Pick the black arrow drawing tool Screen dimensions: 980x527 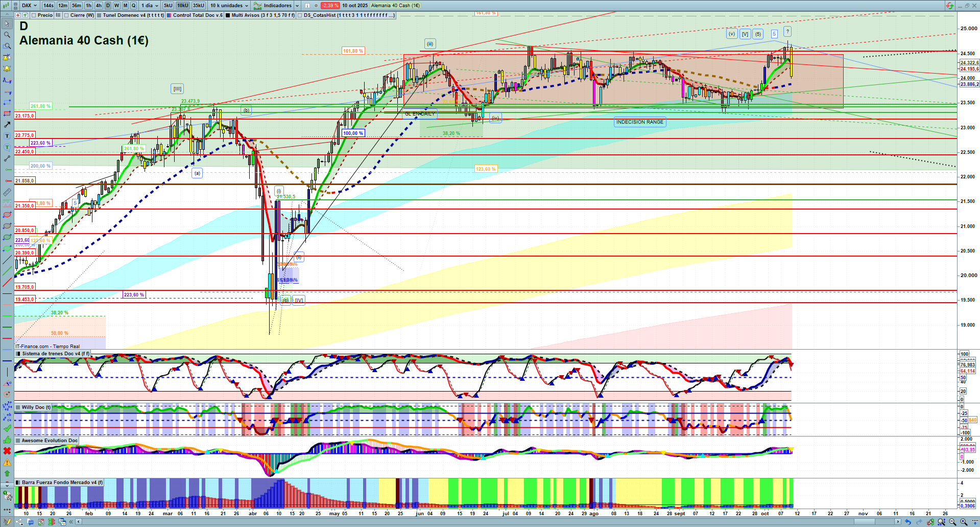click(7, 125)
